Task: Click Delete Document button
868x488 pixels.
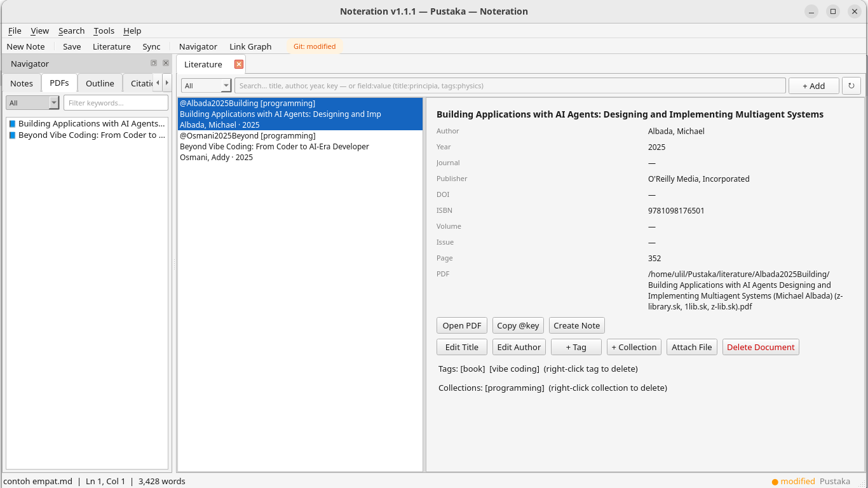Action: (x=761, y=347)
